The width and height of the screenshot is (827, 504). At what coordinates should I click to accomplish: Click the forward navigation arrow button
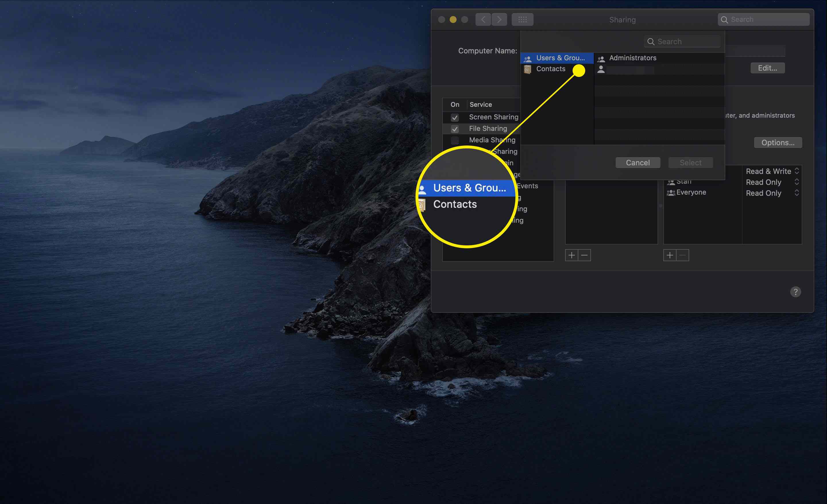coord(498,20)
